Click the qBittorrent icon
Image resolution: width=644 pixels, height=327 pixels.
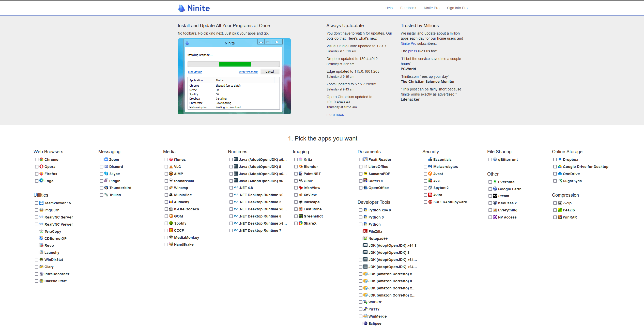[x=495, y=160]
